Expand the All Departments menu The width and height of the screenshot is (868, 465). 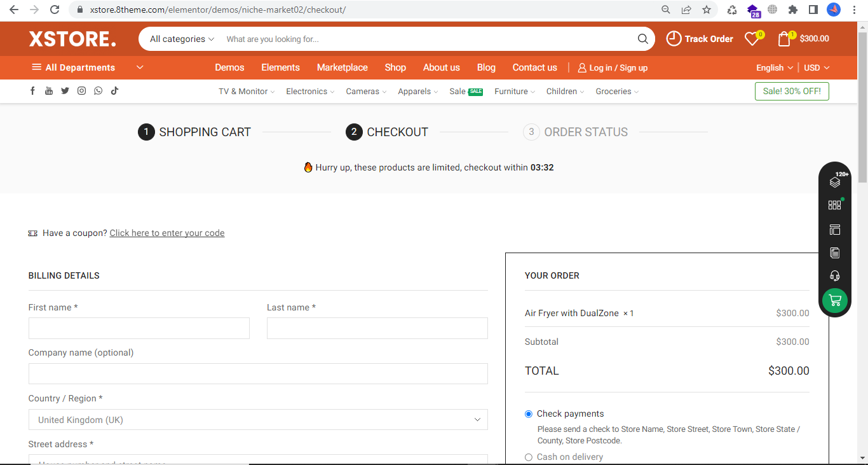point(88,67)
